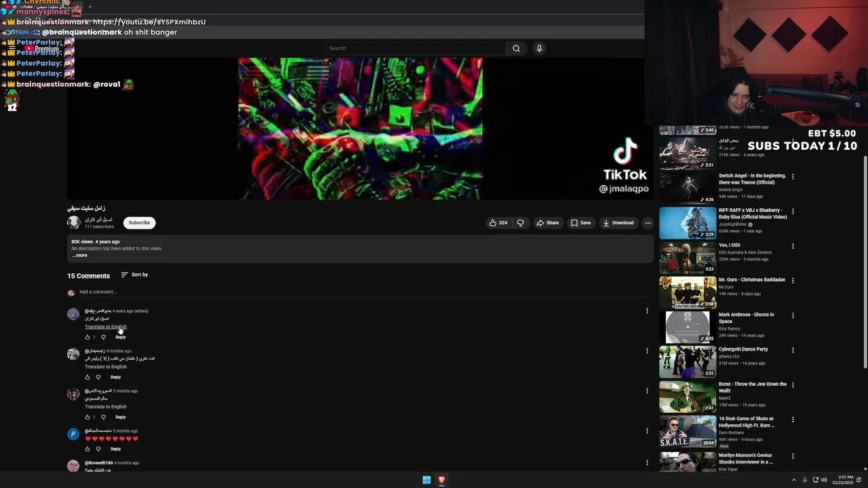Reply to the red hearts comment
This screenshot has width=868, height=488.
[x=115, y=449]
